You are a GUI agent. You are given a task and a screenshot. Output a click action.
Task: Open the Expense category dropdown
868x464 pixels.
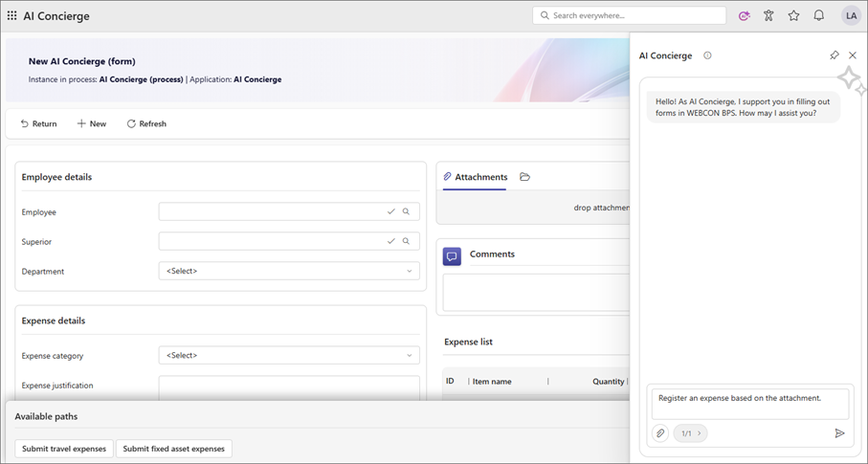pos(410,355)
